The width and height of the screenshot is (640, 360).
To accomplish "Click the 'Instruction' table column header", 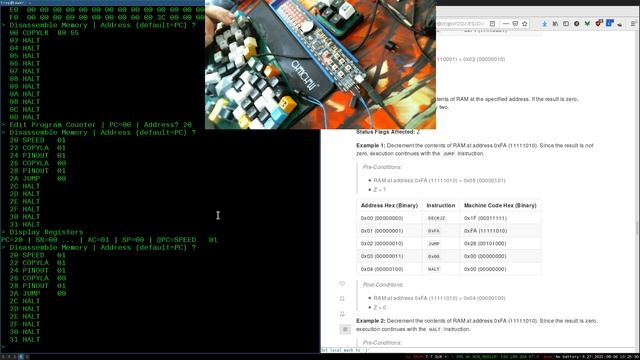I will 440,205.
